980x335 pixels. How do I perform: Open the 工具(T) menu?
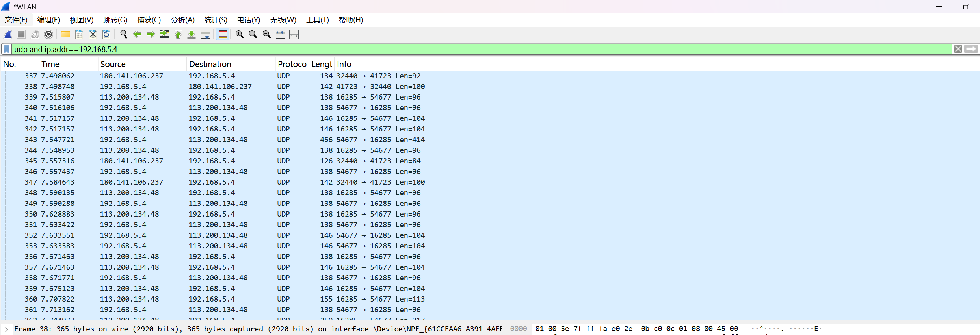317,20
